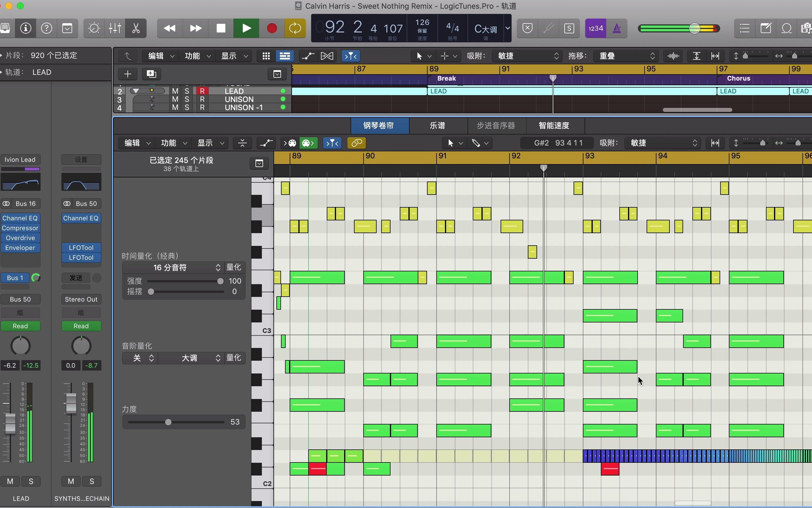Open piano roll 吸附 snap dropdown
812x508 pixels.
coord(662,143)
